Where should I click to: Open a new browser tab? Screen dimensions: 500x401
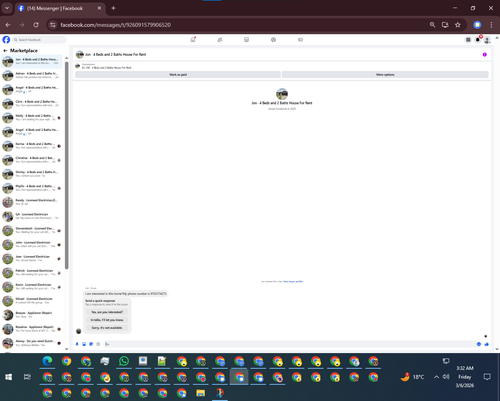click(113, 8)
